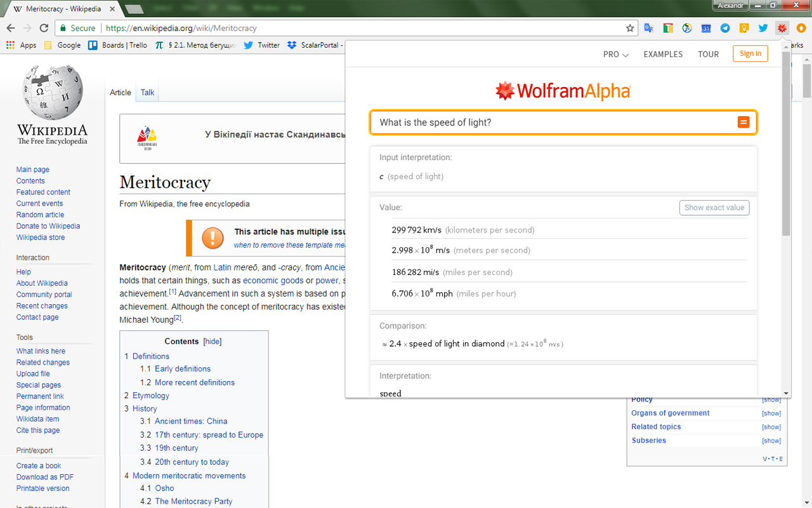
Task: Open the Google Translate extension
Action: click(648, 28)
